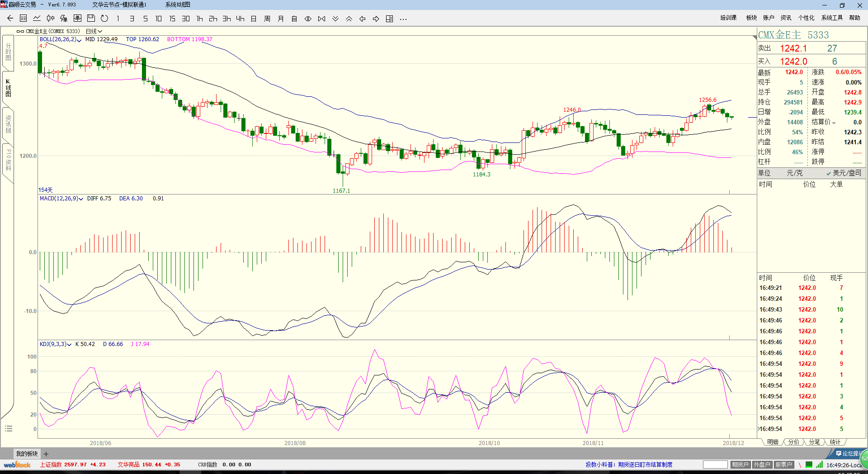Image resolution: width=868 pixels, height=474 pixels.
Task: Open the more options ellipsis in toolbar
Action: click(403, 19)
